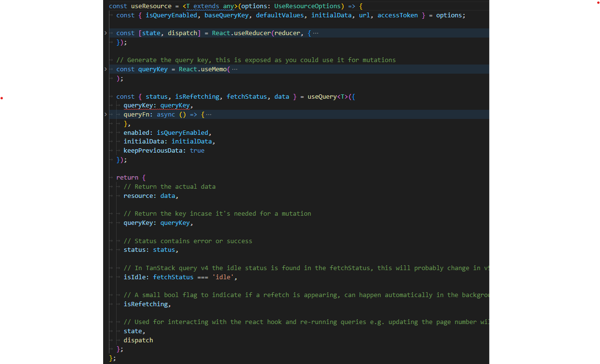
Task: Click isQueryEnabled in the destructuring line
Action: tap(171, 15)
